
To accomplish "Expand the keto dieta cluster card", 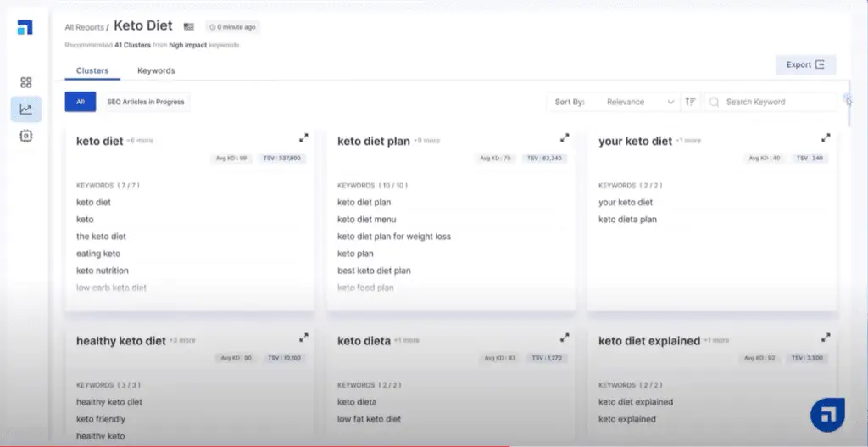I will point(565,338).
